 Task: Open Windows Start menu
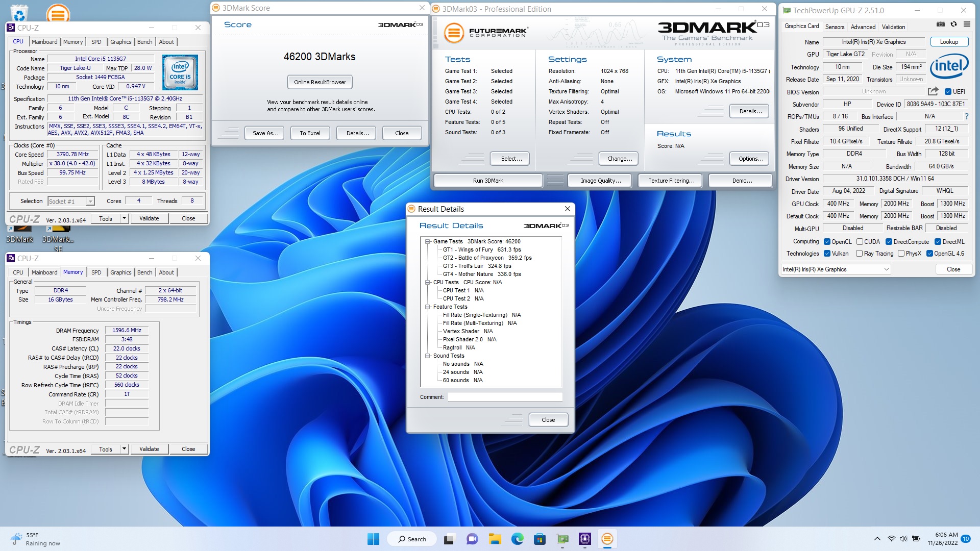coord(373,539)
